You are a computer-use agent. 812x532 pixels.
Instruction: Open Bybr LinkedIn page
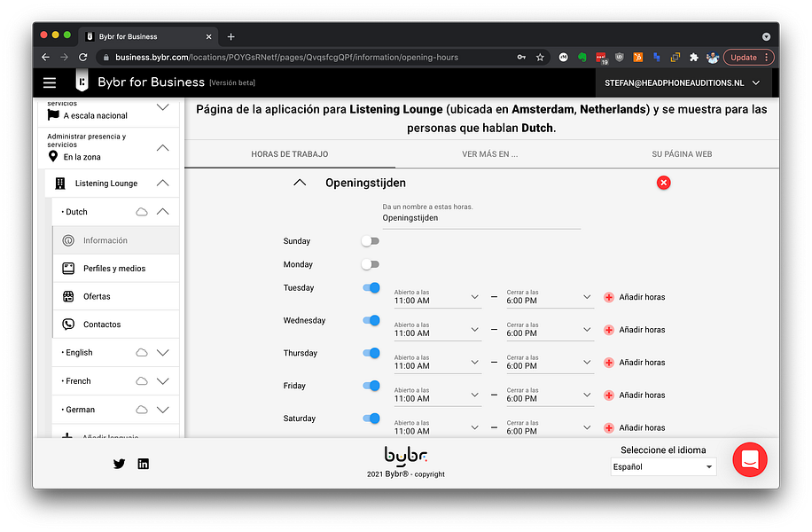[x=144, y=464]
